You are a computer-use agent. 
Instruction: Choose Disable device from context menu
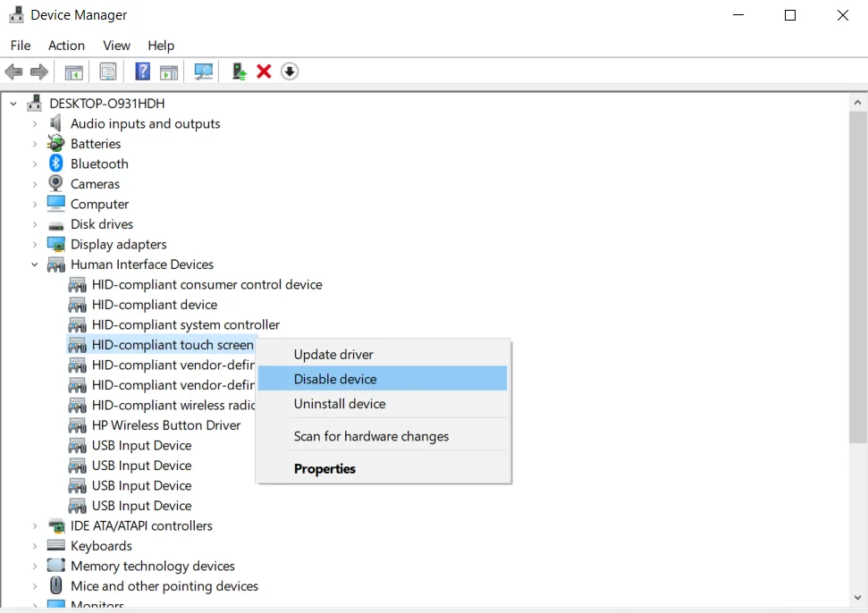pos(383,379)
